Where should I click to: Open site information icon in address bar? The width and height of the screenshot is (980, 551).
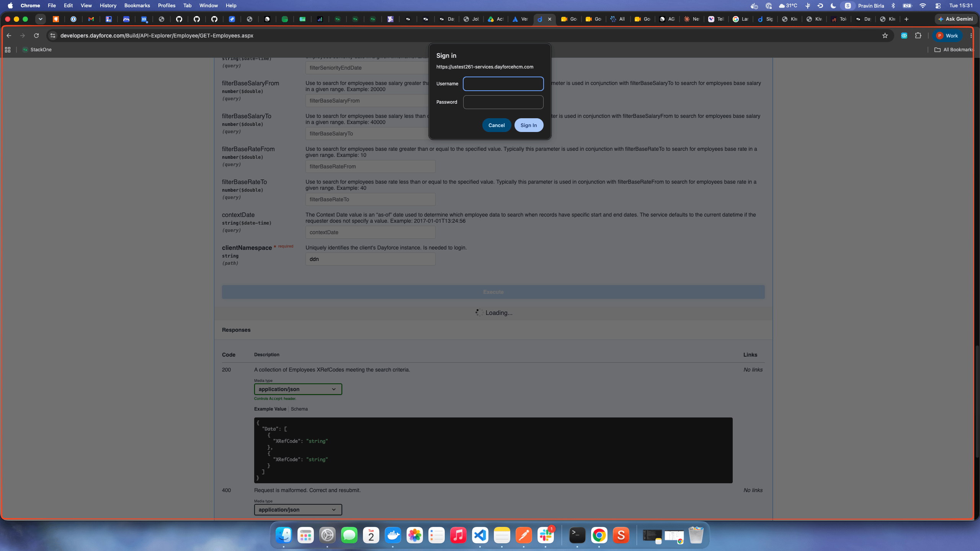[x=53, y=36]
